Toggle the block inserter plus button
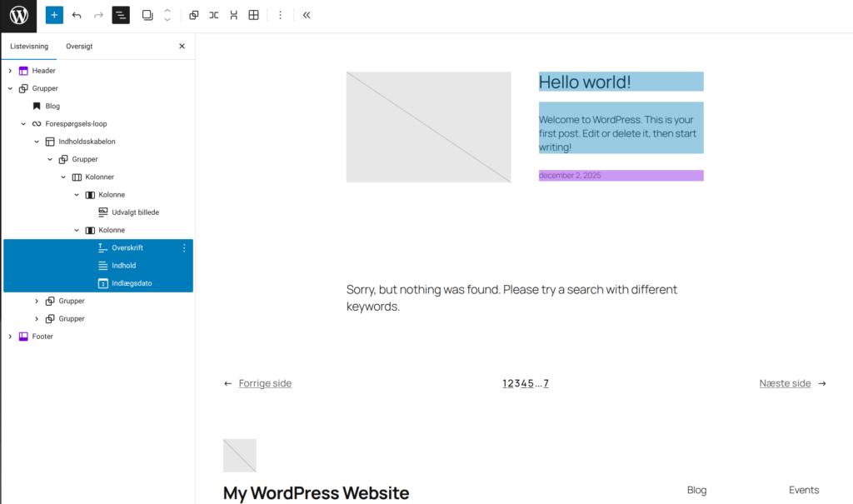The width and height of the screenshot is (853, 504). 54,15
